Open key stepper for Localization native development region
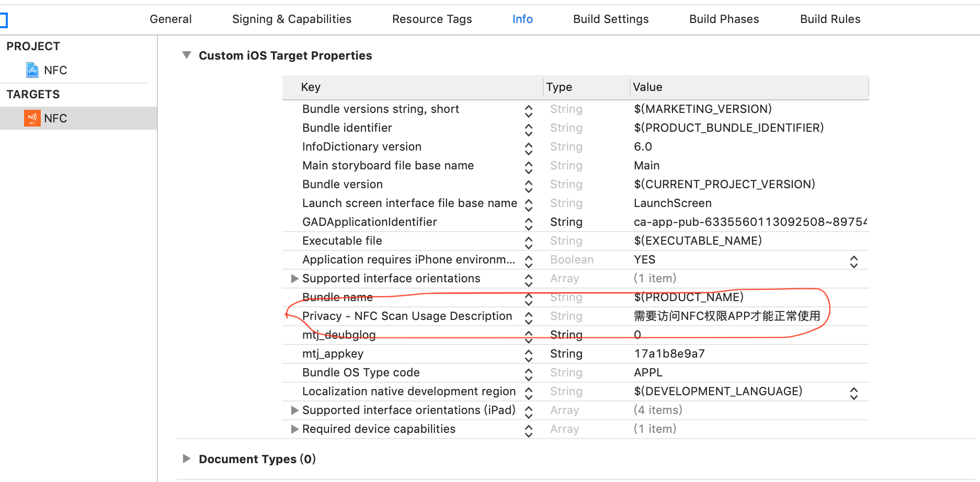This screenshot has height=482, width=980. click(529, 393)
